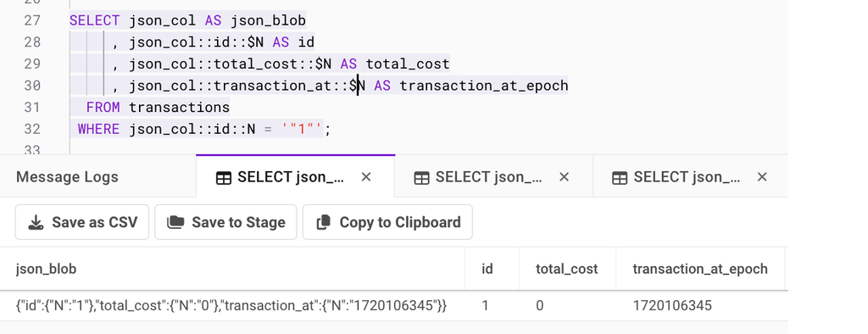Click the Save to Stage button
868x334 pixels.
[x=225, y=222]
